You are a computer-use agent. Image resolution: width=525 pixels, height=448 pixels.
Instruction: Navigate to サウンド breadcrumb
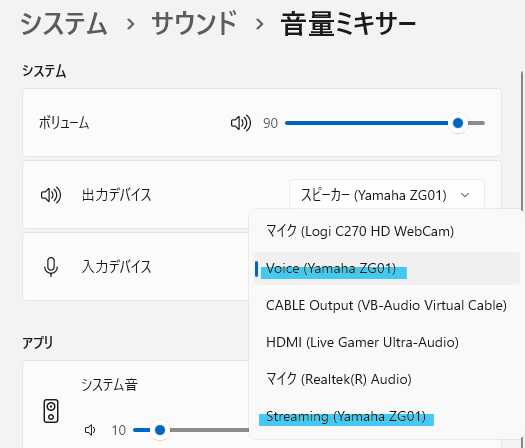point(194,23)
